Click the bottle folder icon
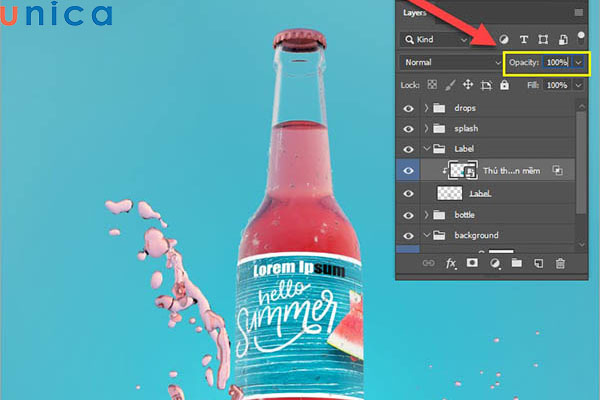The image size is (600, 400). pyautogui.click(x=439, y=215)
